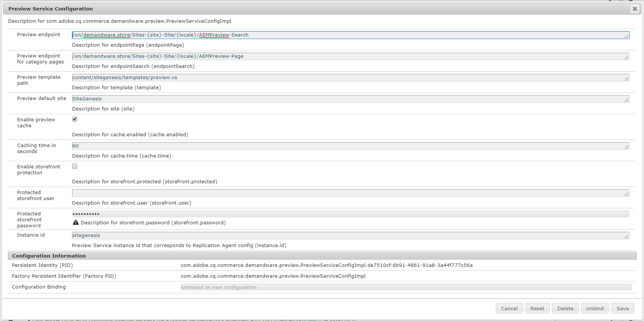Click the Unbind button
The width and height of the screenshot is (644, 321).
click(x=595, y=308)
